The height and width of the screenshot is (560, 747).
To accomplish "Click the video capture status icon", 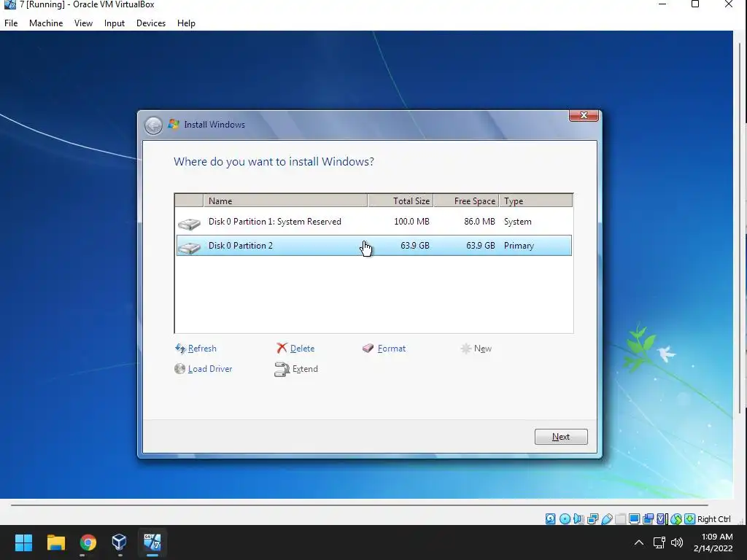I will click(x=648, y=519).
